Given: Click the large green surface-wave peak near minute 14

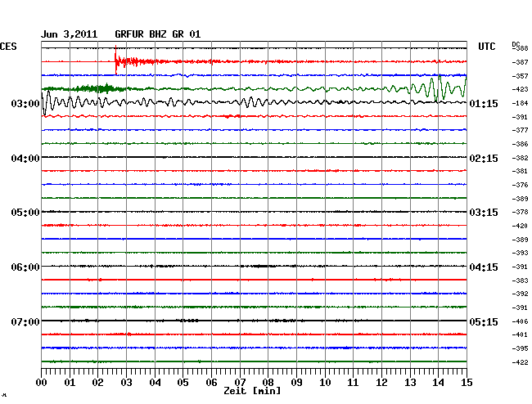Looking at the screenshot, I should click(x=440, y=87).
